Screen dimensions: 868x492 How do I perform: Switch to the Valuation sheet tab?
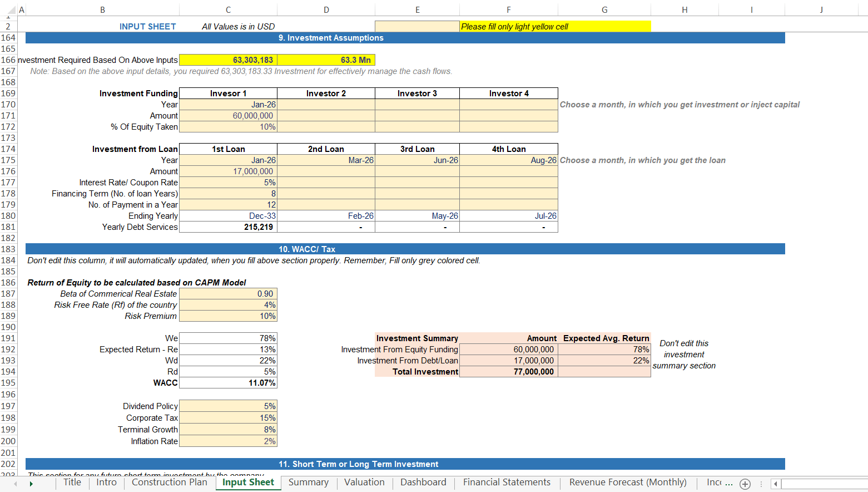(x=364, y=483)
